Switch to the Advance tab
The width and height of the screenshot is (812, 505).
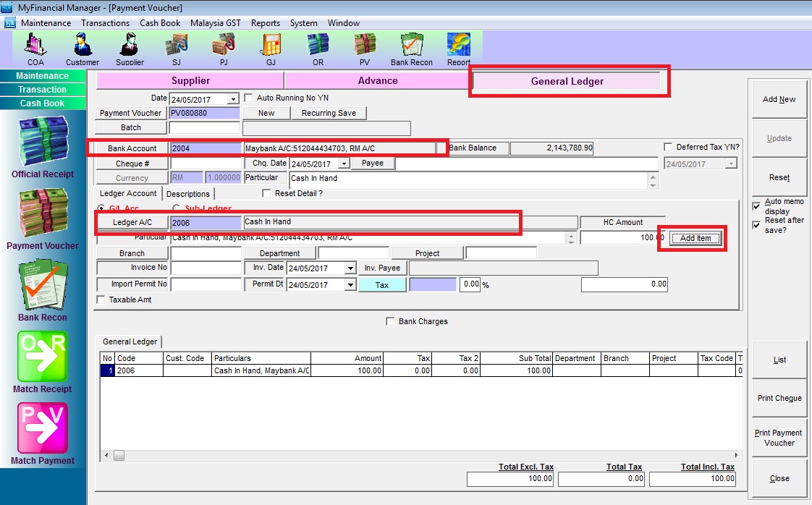click(377, 80)
